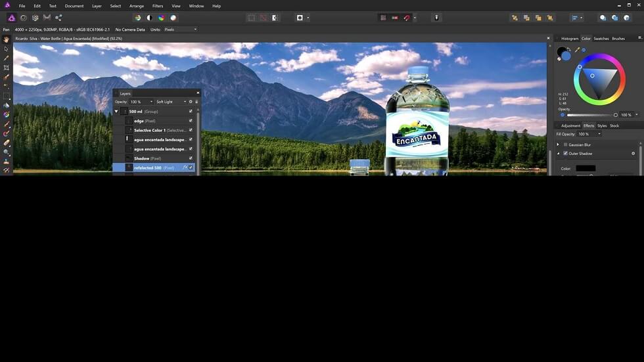This screenshot has height=362, width=644.
Task: Select the Flood Fill tool
Action: (x=6, y=106)
